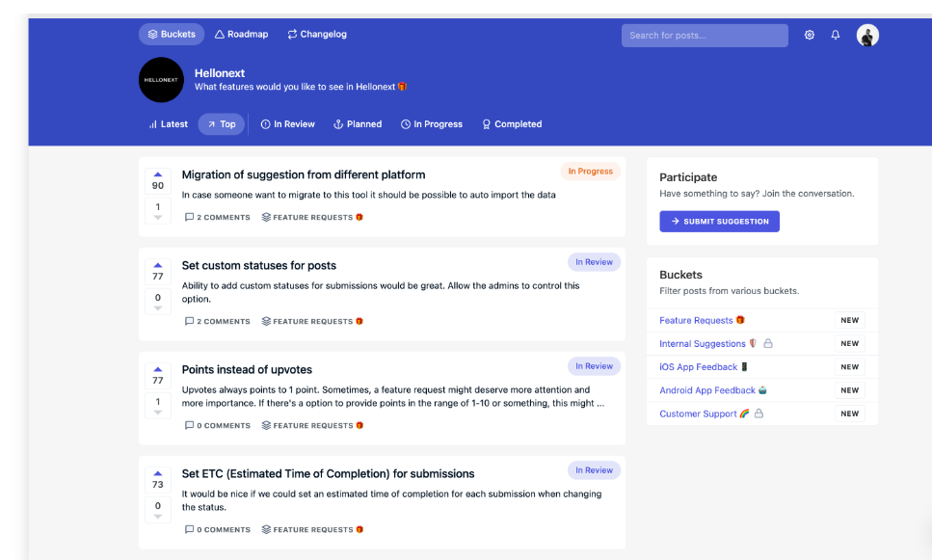Filter posts by Completed status
The height and width of the screenshot is (560, 932).
tap(512, 124)
